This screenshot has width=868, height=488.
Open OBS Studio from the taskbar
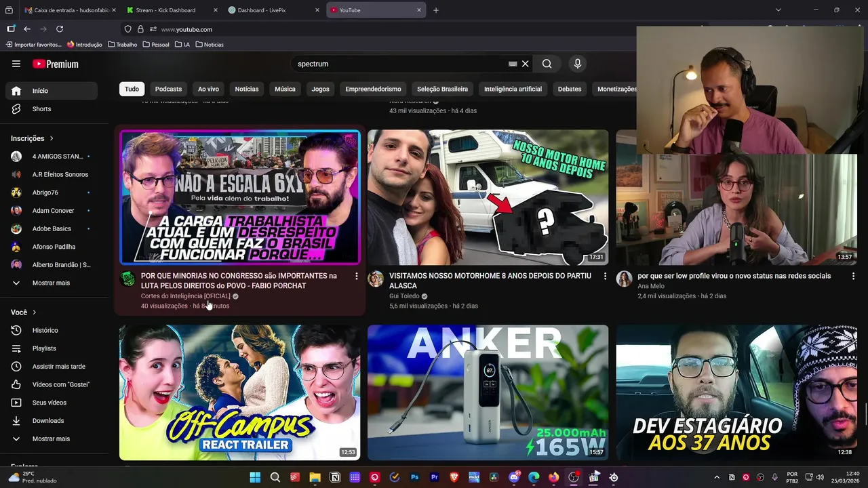tap(574, 477)
